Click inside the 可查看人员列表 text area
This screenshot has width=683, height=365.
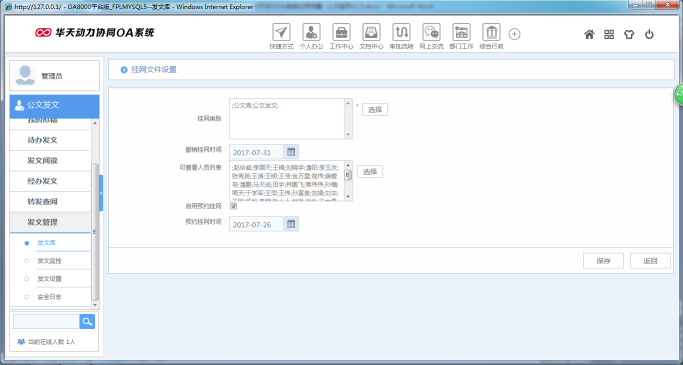[x=287, y=181]
